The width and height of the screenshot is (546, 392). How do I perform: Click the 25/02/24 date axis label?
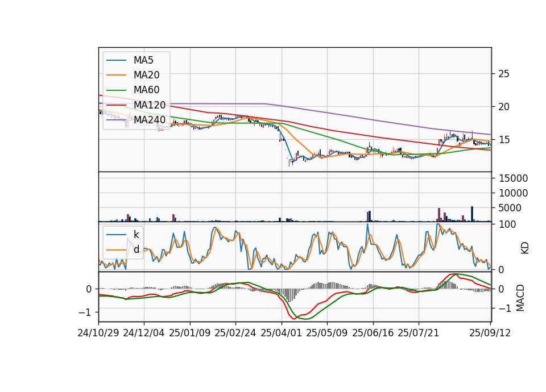(235, 333)
